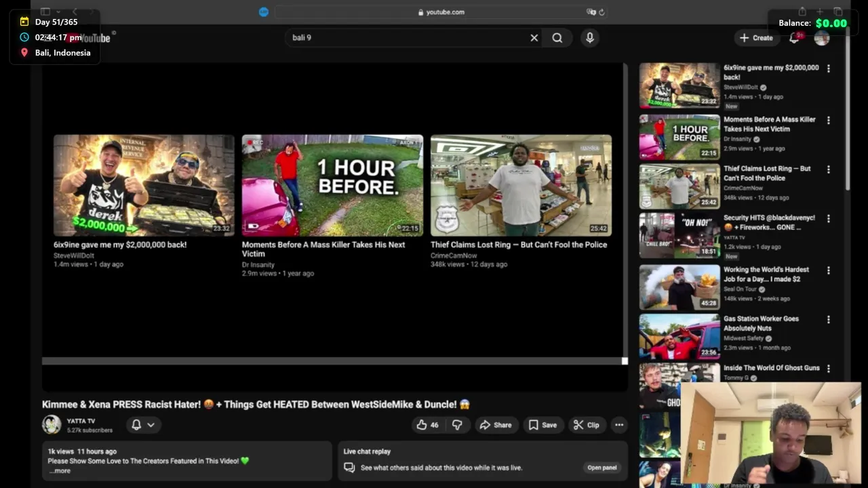Open sidebar Thief Claims Lost Ring thumbnail
868x488 pixels.
(679, 186)
